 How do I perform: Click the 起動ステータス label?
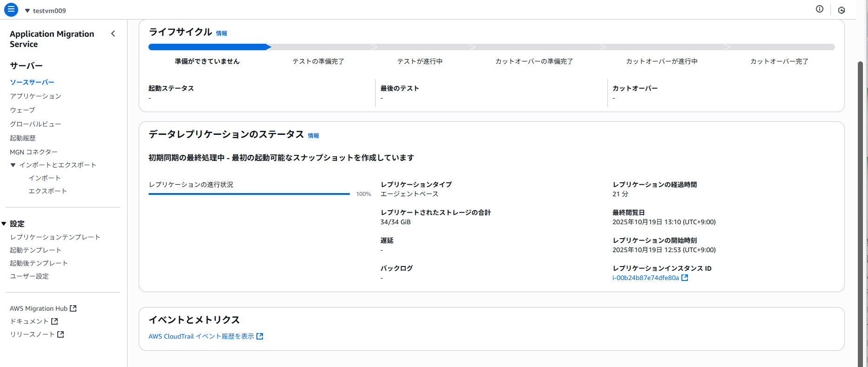click(171, 88)
